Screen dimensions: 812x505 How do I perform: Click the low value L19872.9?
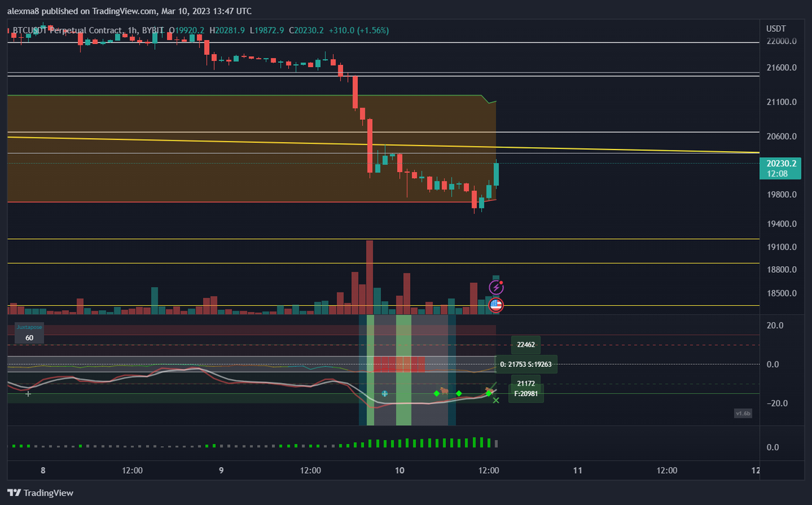tap(268, 30)
